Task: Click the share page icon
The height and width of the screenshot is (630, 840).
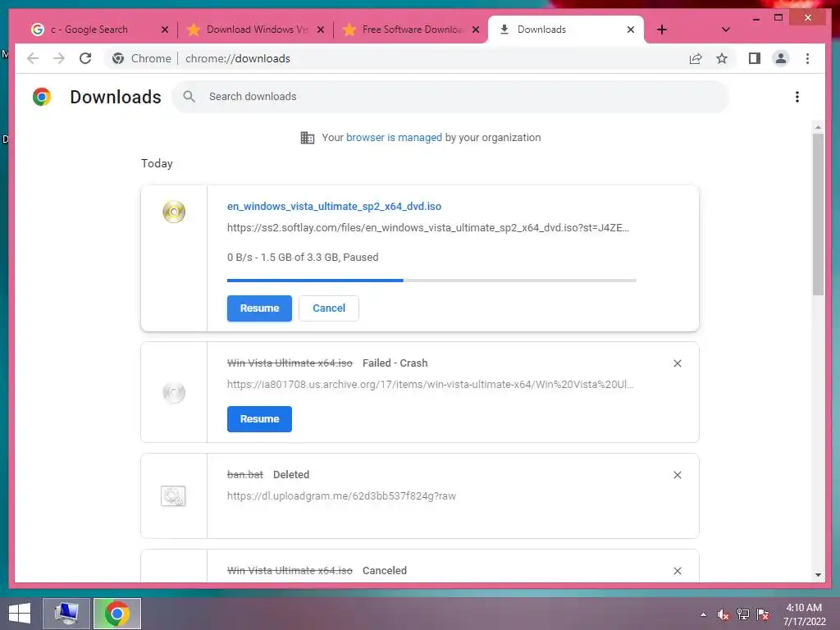Action: coord(696,58)
